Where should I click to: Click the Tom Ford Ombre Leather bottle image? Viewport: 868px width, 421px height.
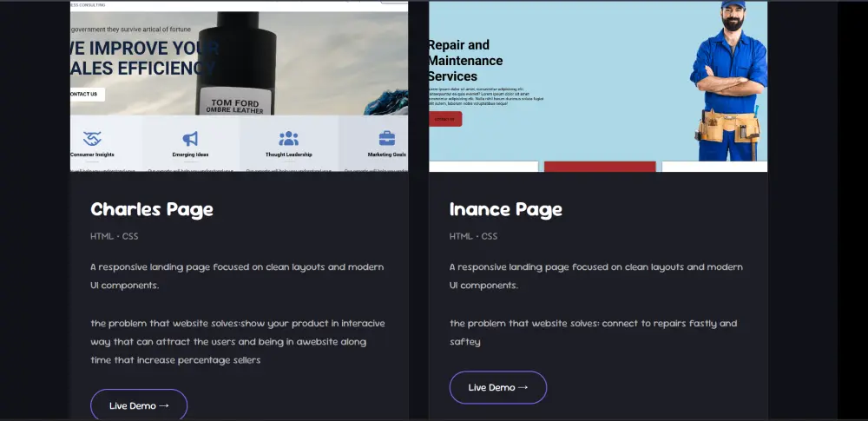[x=236, y=63]
